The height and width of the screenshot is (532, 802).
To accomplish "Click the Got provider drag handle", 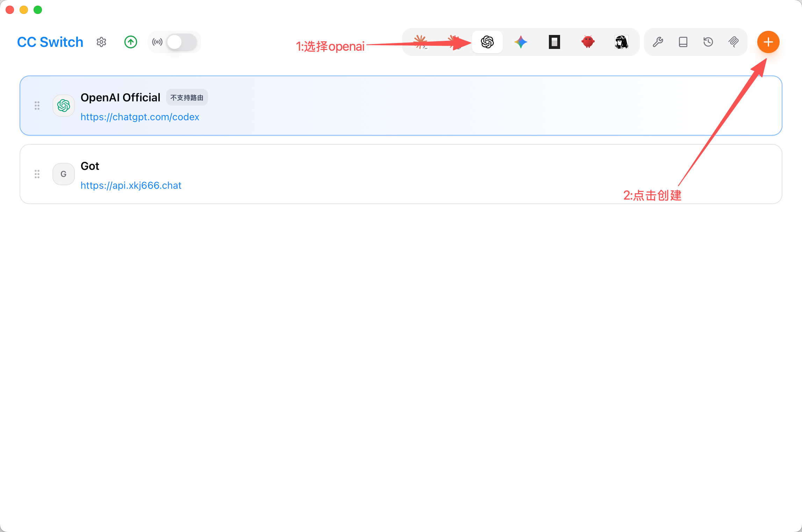I will [37, 174].
